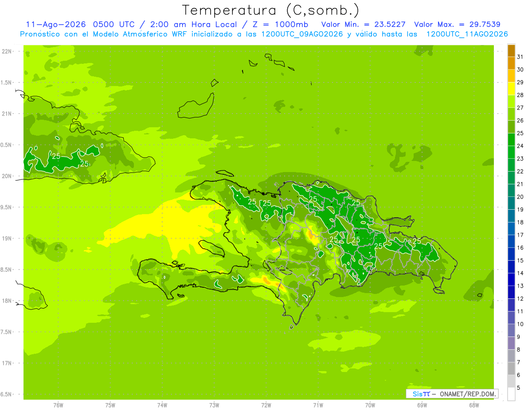
Task: Click the '68W' longitude axis label
Action: coord(474,405)
